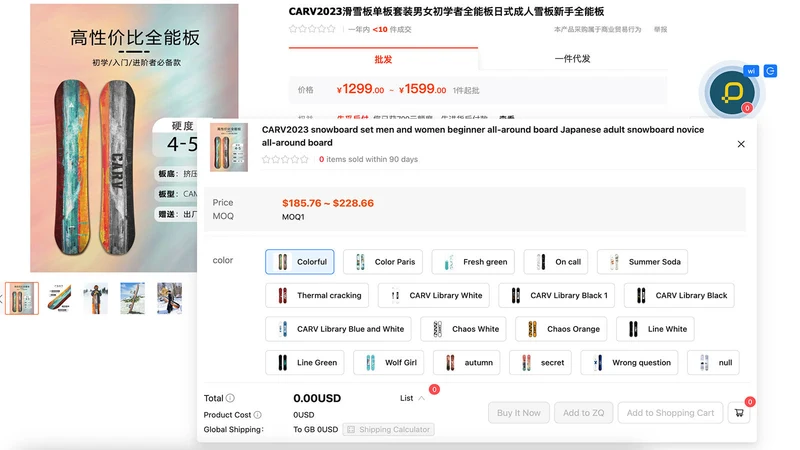This screenshot has width=800, height=450.
Task: Click the 'To GB 0USD' shipping text
Action: click(x=315, y=430)
